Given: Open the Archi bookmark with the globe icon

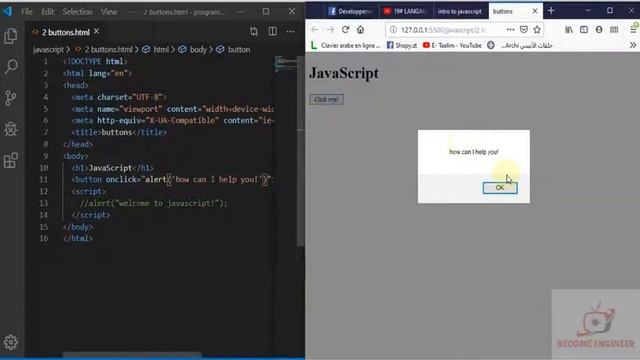Looking at the screenshot, I should point(520,45).
